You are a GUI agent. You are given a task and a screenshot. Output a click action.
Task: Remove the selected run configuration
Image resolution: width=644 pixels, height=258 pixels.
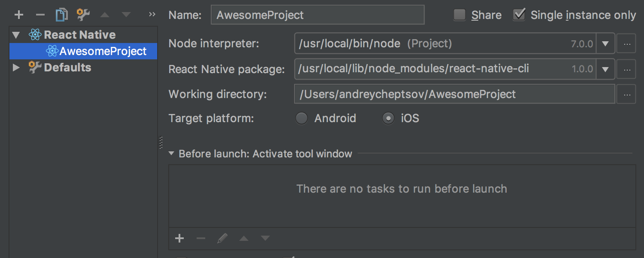40,15
